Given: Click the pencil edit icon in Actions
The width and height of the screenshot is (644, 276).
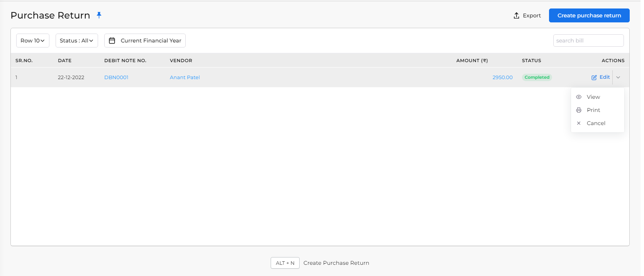Looking at the screenshot, I should (x=594, y=78).
